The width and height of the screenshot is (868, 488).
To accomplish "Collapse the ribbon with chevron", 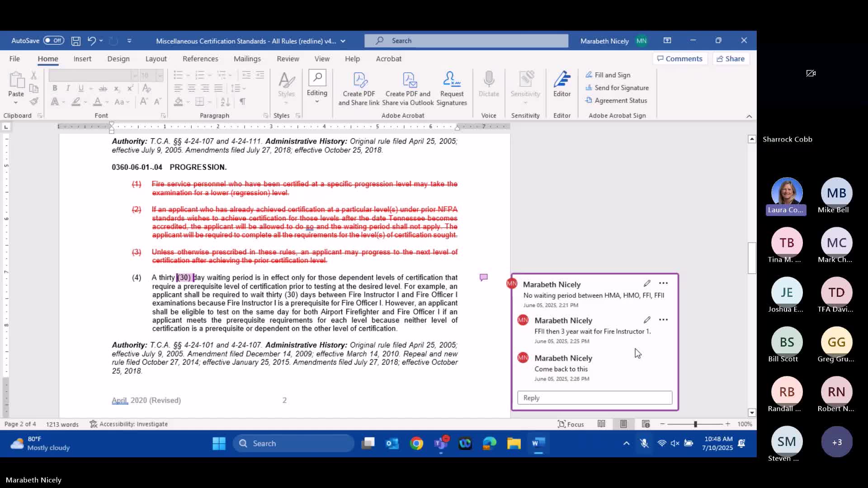I will tap(749, 116).
